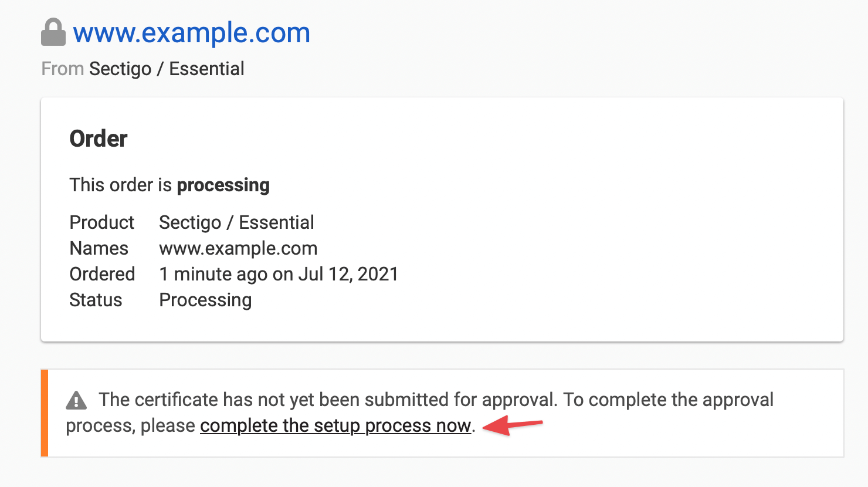Viewport: 868px width, 487px height.
Task: Click the warning banner message text
Action: (x=437, y=400)
